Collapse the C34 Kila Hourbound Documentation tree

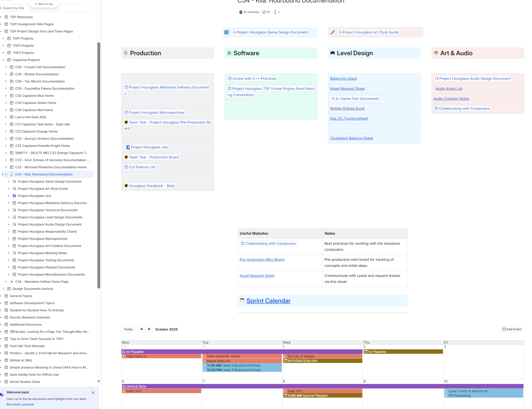(x=6, y=175)
